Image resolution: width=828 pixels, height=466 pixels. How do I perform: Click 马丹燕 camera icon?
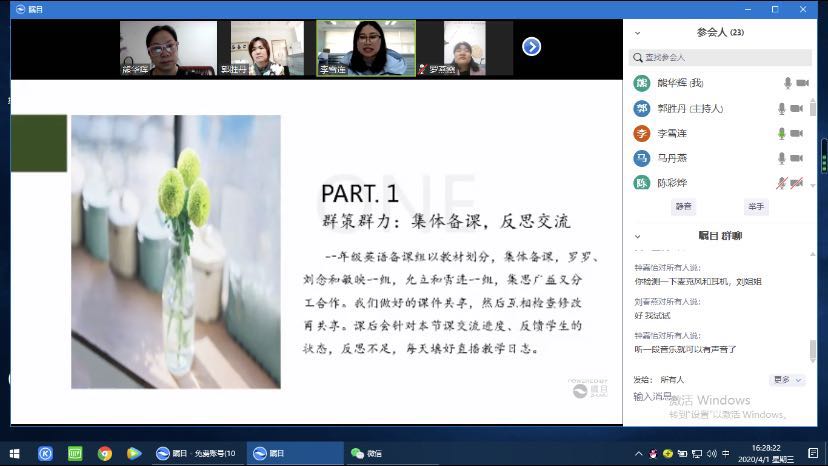797,158
